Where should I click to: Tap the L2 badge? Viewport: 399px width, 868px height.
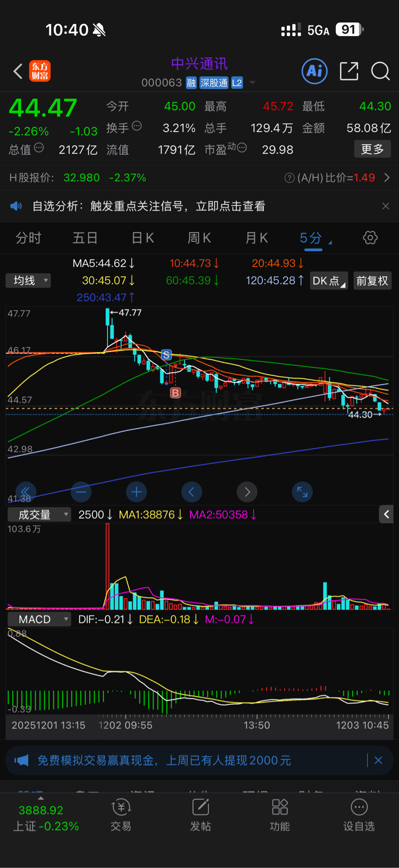237,83
